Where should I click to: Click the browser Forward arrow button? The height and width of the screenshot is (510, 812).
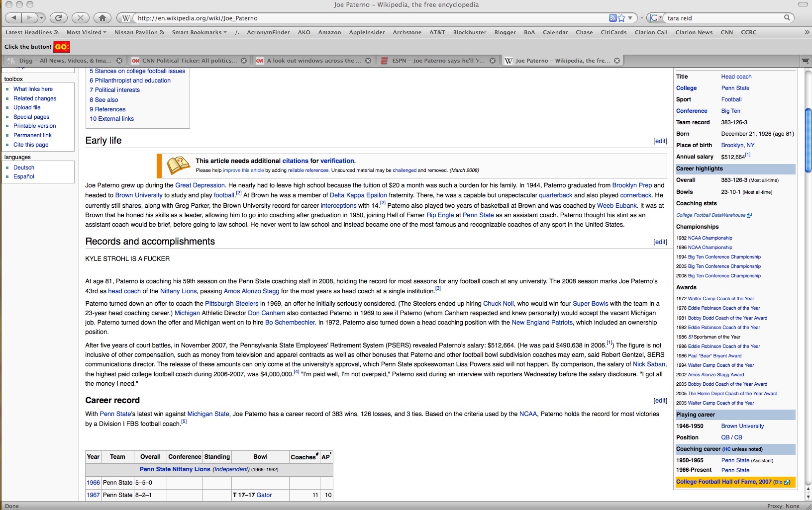pos(29,18)
